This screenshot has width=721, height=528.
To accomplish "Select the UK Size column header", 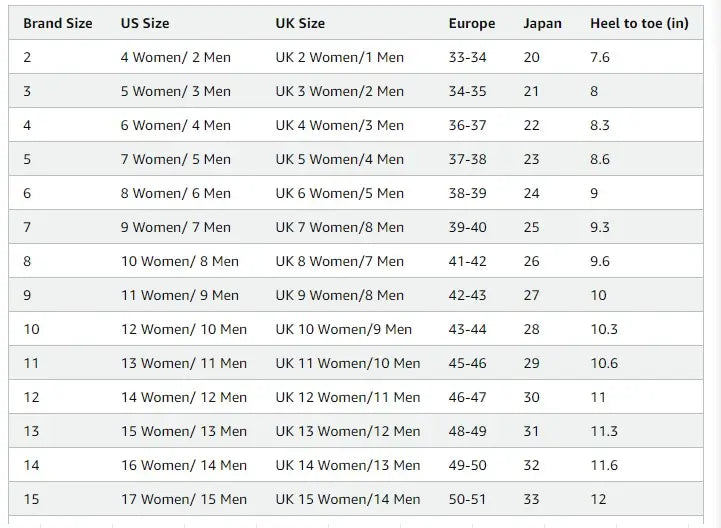I will [x=300, y=23].
